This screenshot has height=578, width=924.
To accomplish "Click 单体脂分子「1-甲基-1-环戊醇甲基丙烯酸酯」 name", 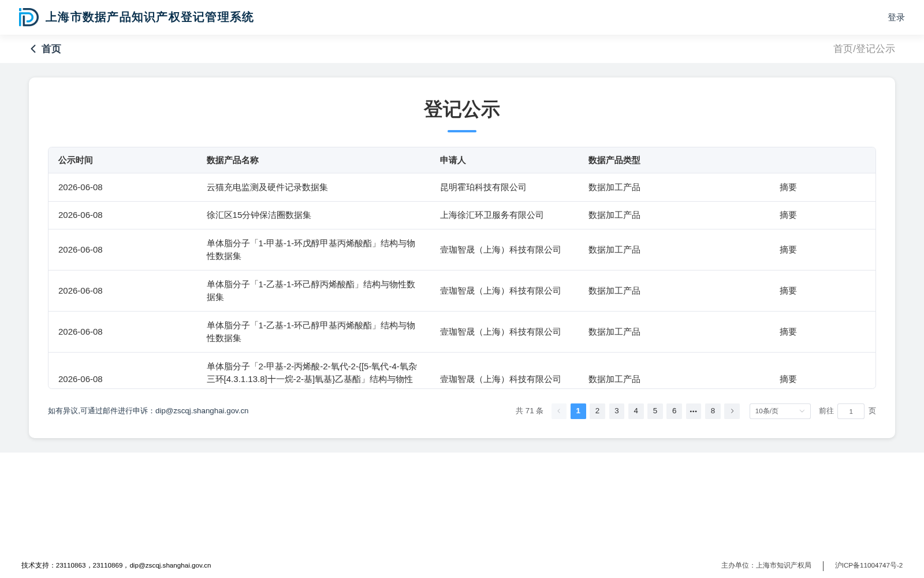I will [311, 250].
